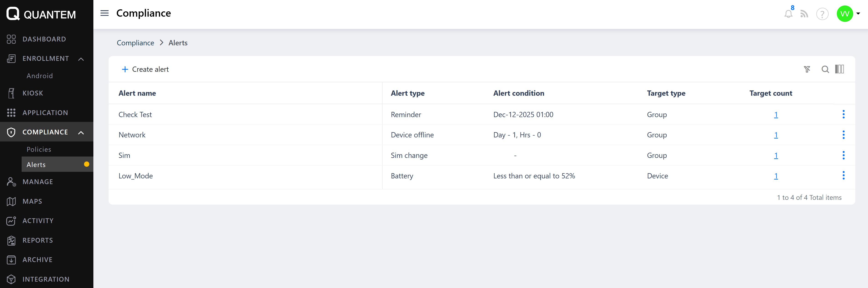
Task: Open the Dashboard sidebar item
Action: pyautogui.click(x=44, y=39)
